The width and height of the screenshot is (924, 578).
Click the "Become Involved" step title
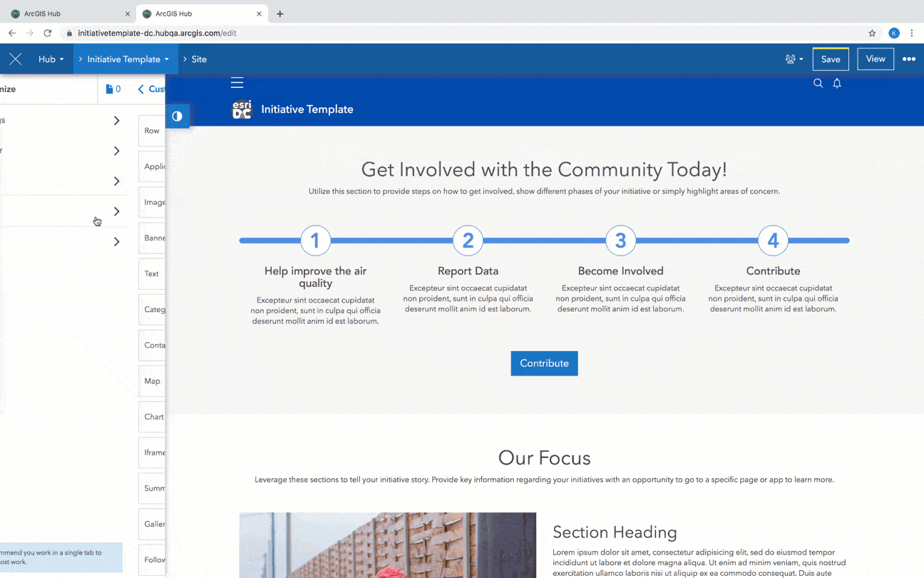pos(620,271)
